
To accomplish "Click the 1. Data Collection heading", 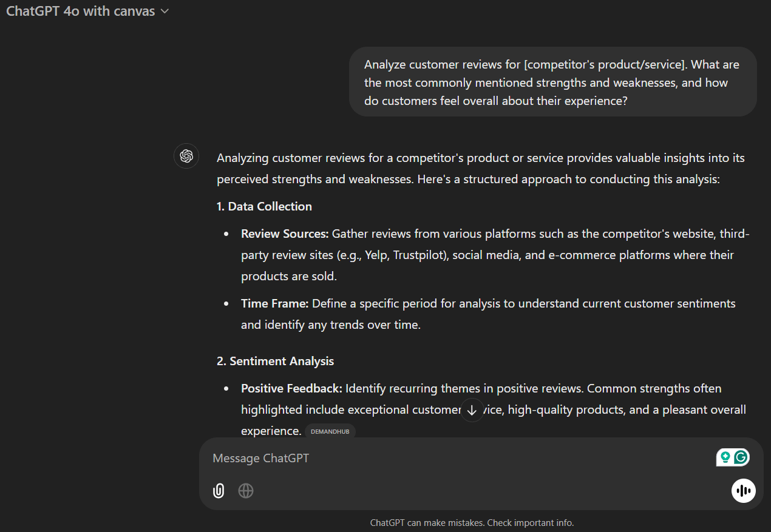I will (x=264, y=206).
